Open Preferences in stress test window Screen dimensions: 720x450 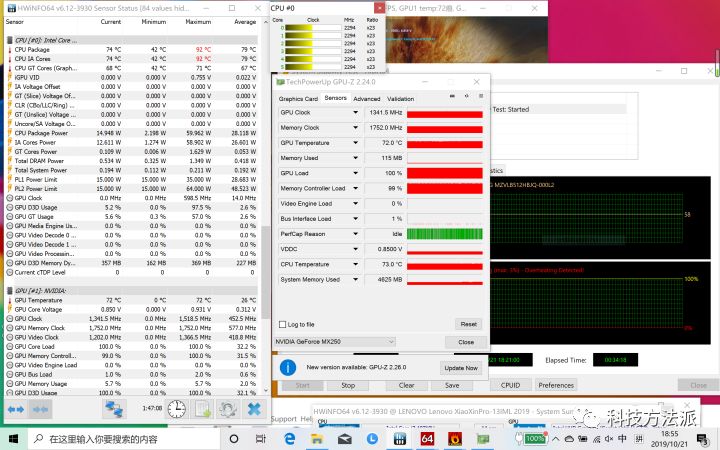tap(556, 385)
